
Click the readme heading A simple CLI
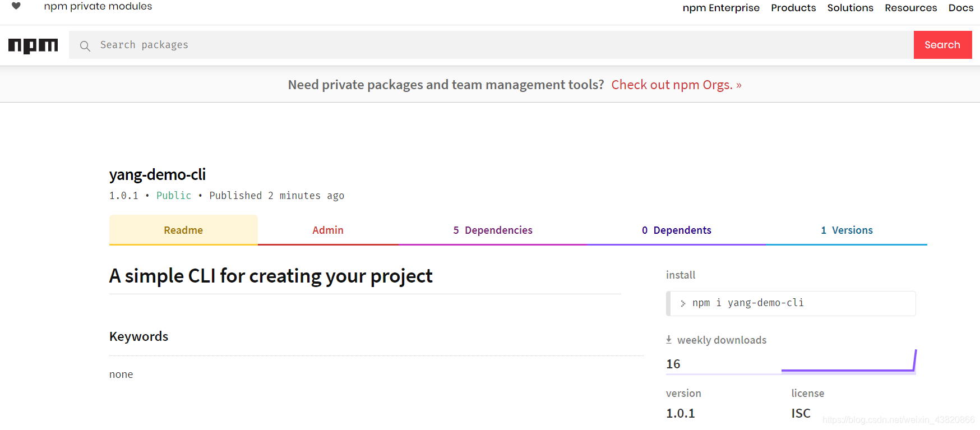click(271, 276)
